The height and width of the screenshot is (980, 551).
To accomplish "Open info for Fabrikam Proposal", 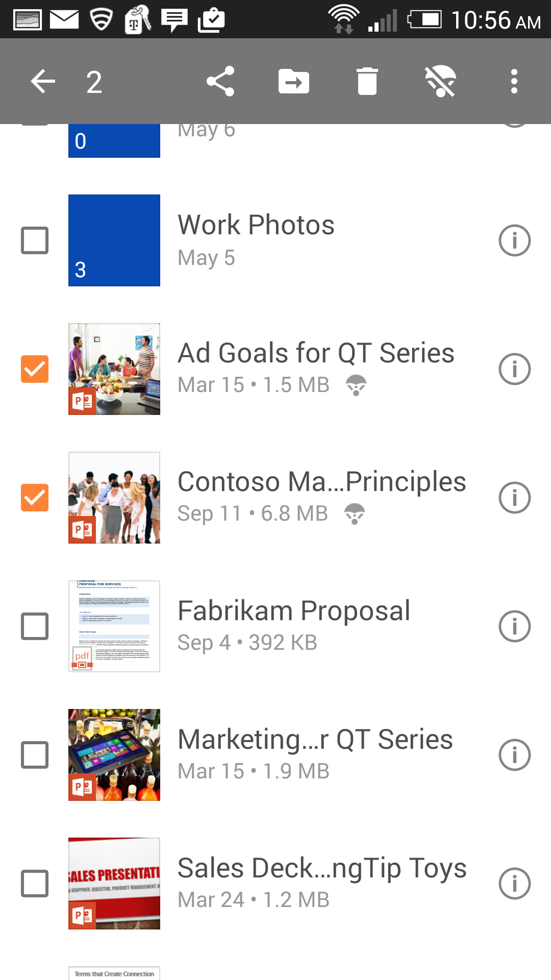I will 514,626.
